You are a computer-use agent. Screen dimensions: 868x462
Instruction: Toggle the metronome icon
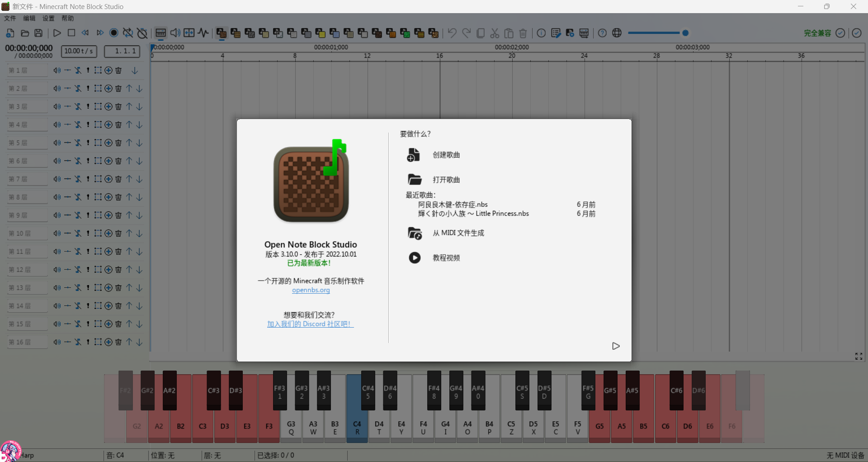[x=142, y=33]
